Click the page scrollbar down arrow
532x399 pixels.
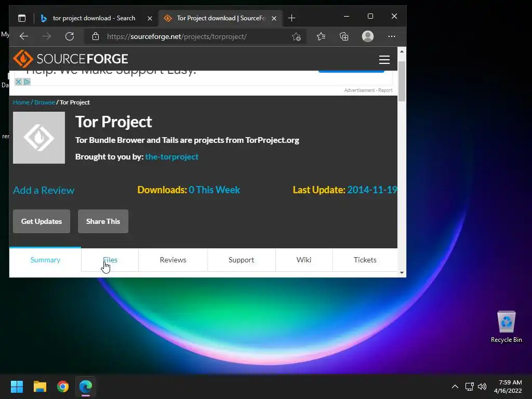[x=402, y=273]
